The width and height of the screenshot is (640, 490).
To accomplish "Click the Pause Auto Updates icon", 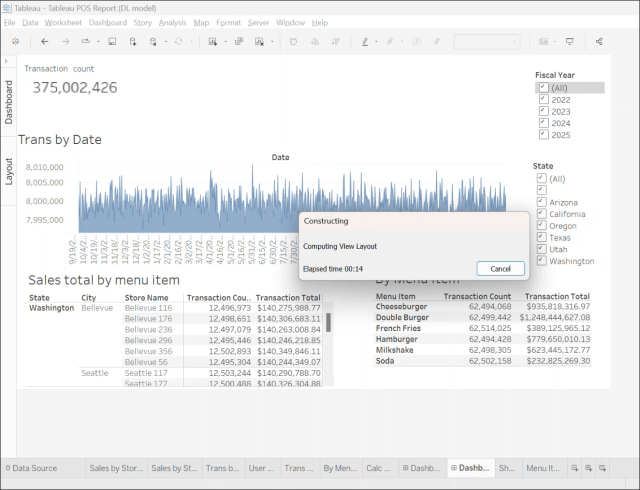I will click(x=153, y=41).
